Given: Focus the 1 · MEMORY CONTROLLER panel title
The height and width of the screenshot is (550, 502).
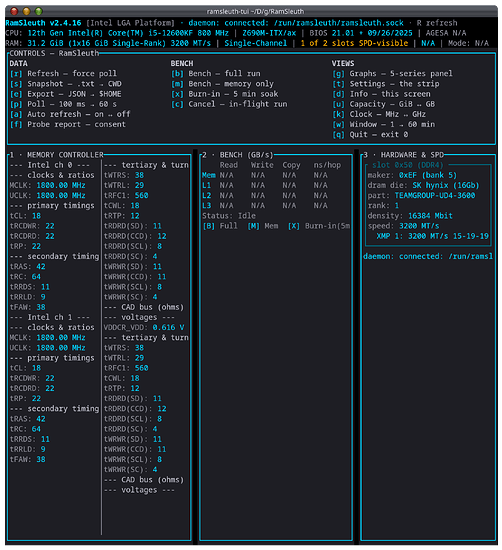Looking at the screenshot, I should [57, 155].
